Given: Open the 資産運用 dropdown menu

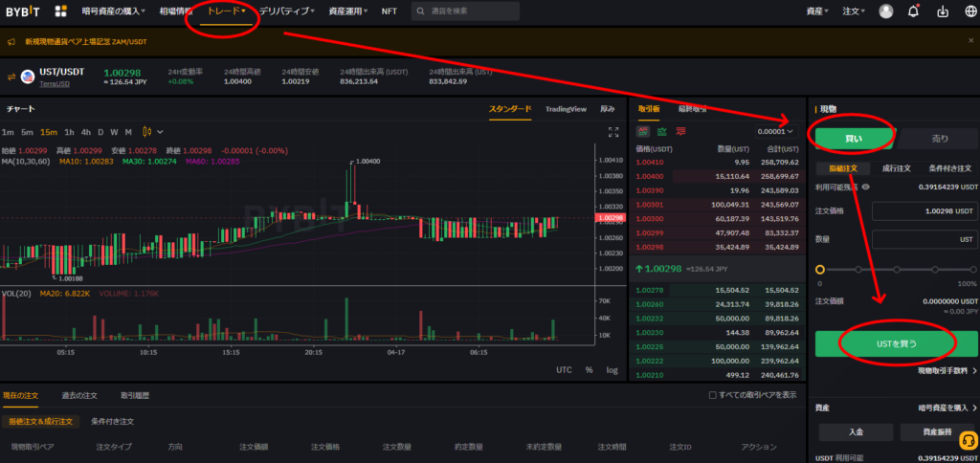Looking at the screenshot, I should (348, 11).
